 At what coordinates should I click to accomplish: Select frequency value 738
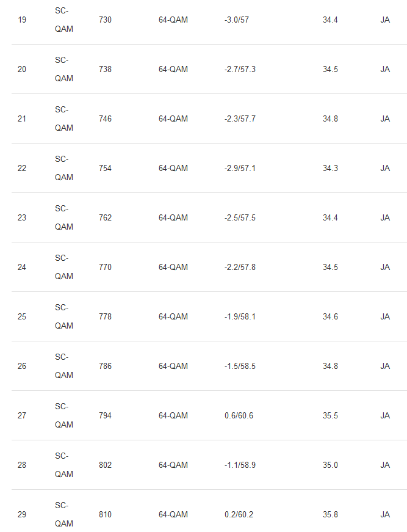[x=105, y=69]
